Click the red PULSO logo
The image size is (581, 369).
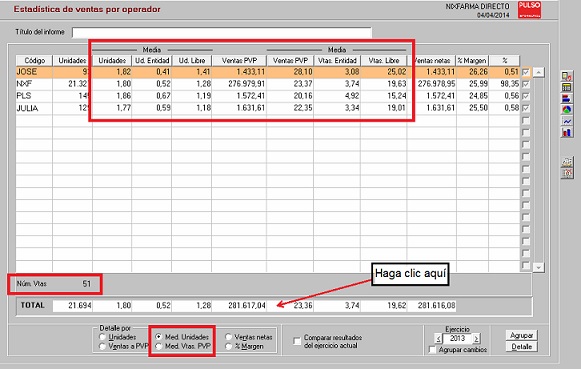click(529, 10)
